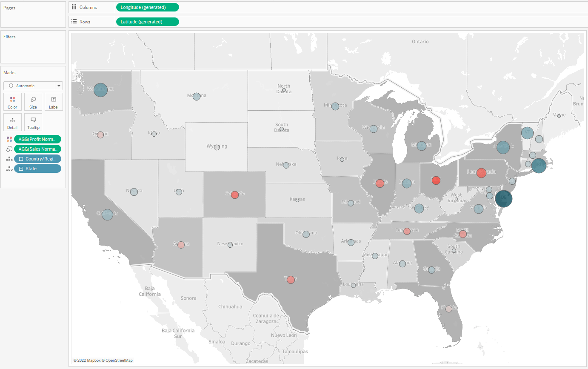Select the Longitude (generated) pill in Columns

coord(147,7)
